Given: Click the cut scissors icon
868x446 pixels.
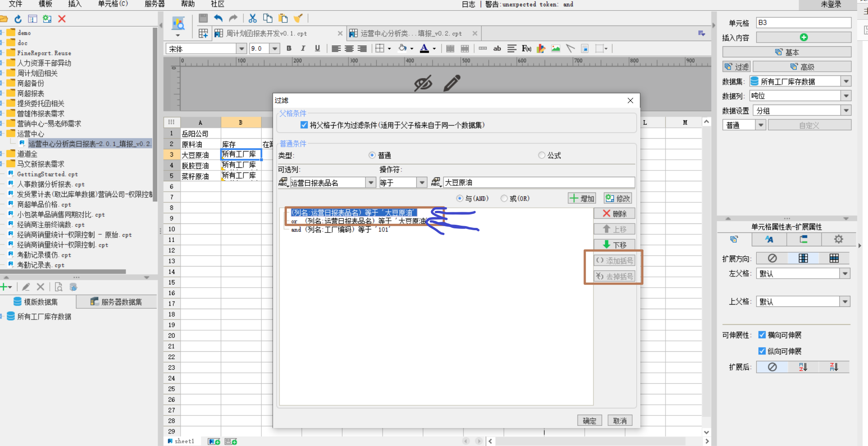Looking at the screenshot, I should coord(252,18).
